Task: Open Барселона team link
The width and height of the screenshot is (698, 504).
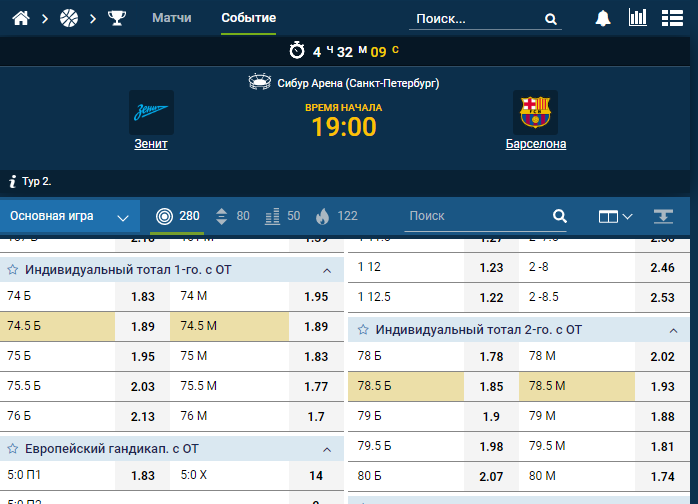Action: [x=536, y=144]
